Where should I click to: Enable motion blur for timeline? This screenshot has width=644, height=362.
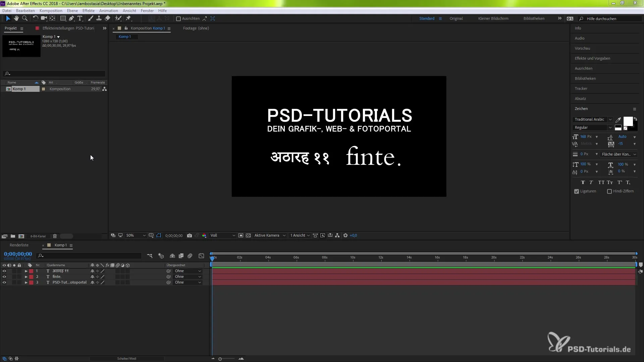pos(190,256)
